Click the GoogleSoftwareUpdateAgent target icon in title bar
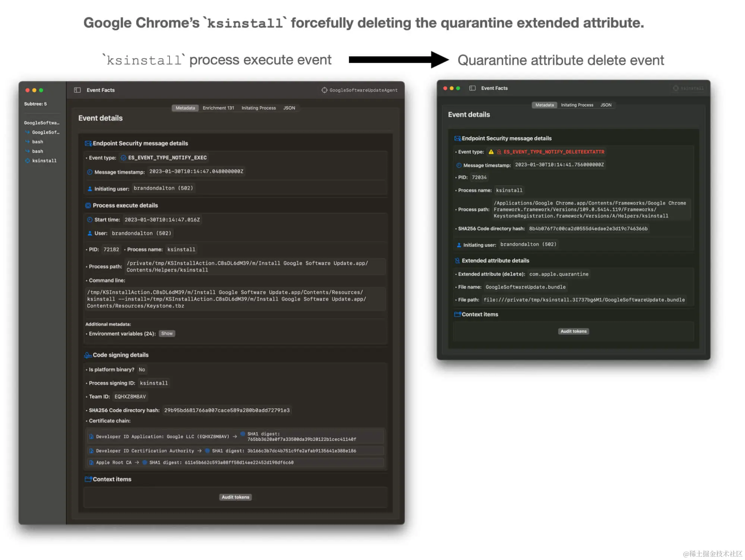 (324, 90)
